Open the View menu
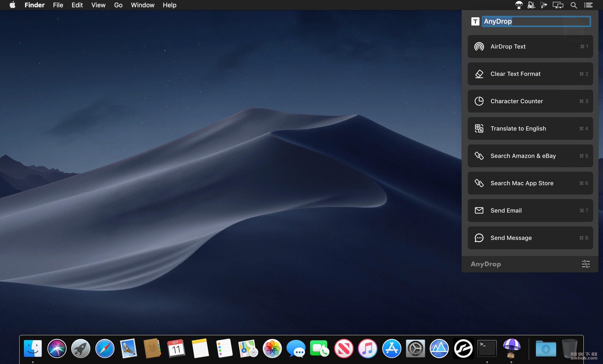The image size is (603, 364). pyautogui.click(x=98, y=5)
